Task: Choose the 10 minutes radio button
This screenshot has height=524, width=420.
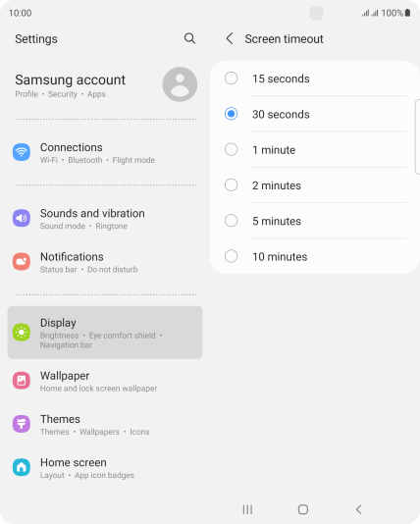Action: coord(231,256)
